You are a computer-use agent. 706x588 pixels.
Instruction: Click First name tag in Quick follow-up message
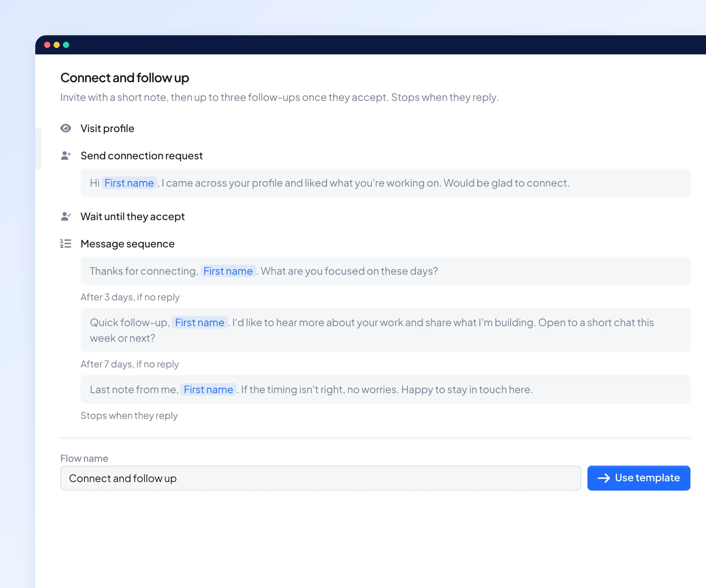pos(200,322)
